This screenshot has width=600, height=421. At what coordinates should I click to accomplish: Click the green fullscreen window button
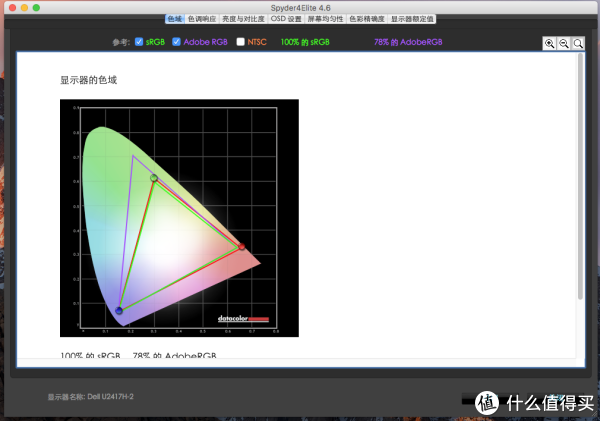pos(36,8)
